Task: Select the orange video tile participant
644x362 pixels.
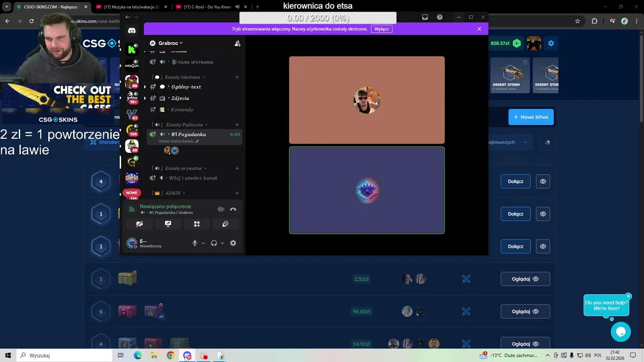Action: tap(367, 100)
